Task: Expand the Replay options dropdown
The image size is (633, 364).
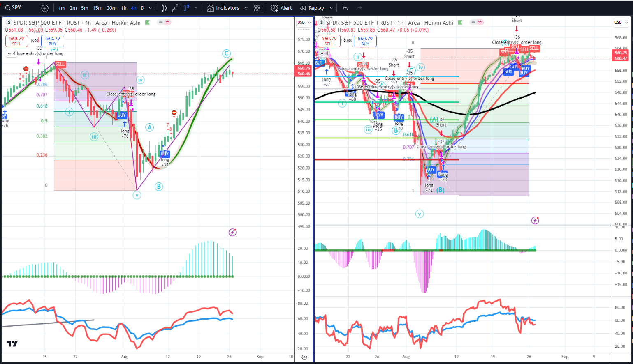Action: tap(331, 8)
